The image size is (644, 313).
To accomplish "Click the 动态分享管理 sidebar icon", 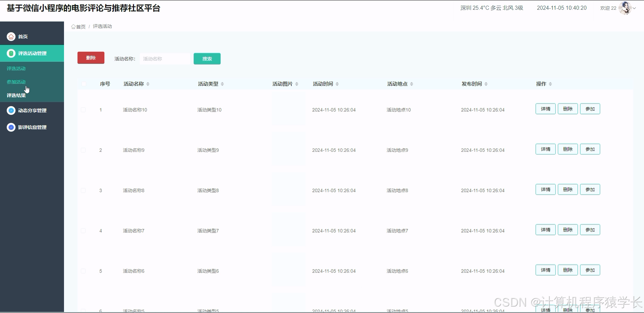I will 11,110.
